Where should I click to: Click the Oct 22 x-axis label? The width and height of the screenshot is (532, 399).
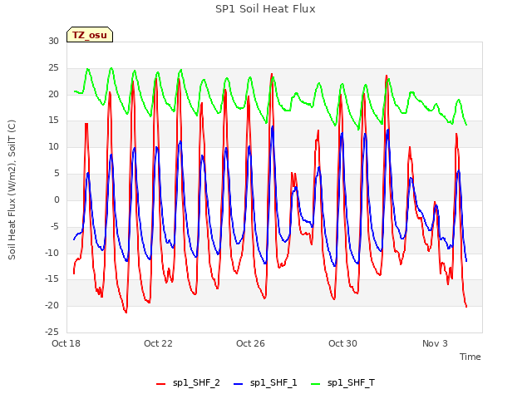[x=158, y=343]
